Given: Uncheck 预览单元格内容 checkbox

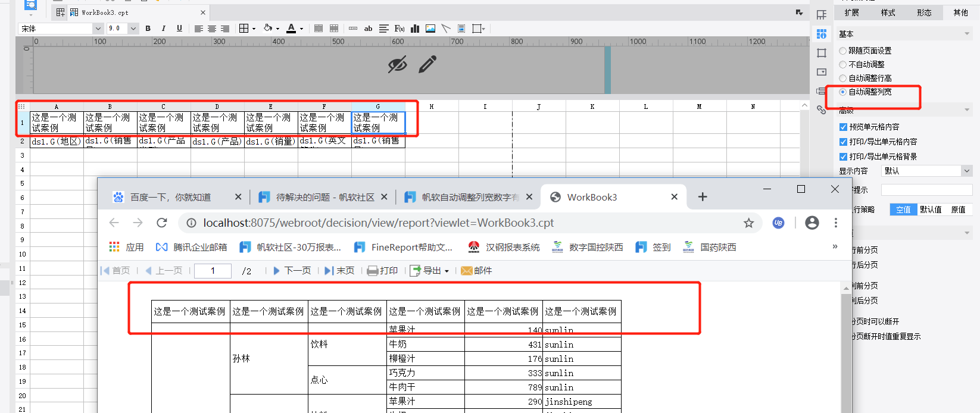Looking at the screenshot, I should [843, 127].
